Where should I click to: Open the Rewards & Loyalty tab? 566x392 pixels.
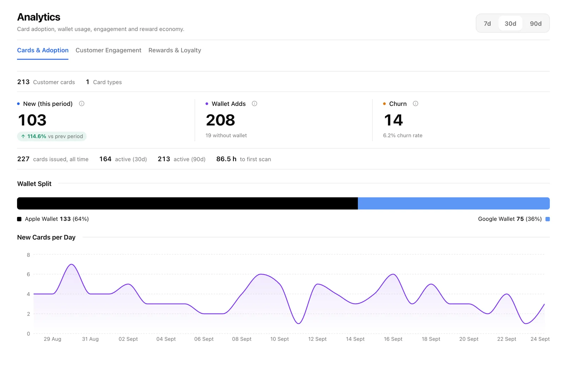175,50
